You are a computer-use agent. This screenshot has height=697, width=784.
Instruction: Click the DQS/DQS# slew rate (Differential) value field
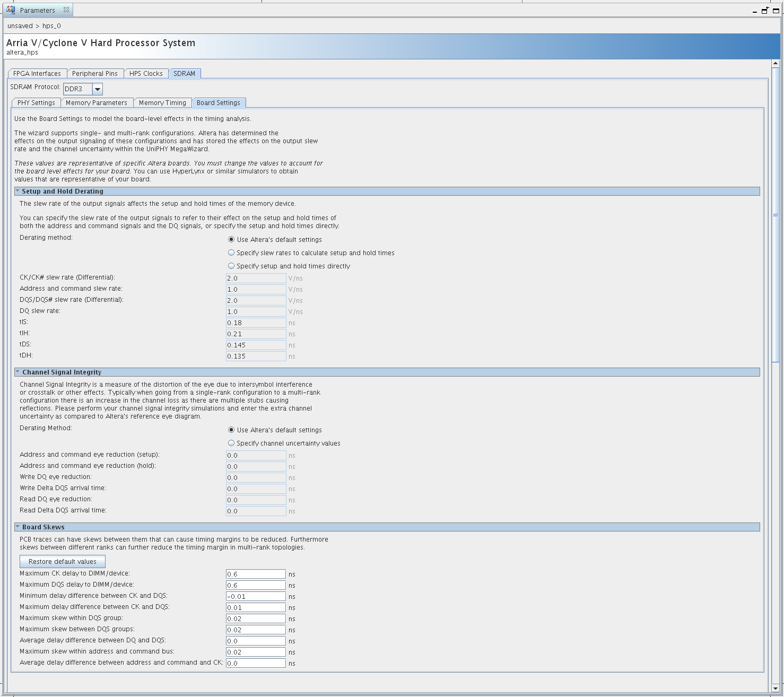(x=256, y=300)
